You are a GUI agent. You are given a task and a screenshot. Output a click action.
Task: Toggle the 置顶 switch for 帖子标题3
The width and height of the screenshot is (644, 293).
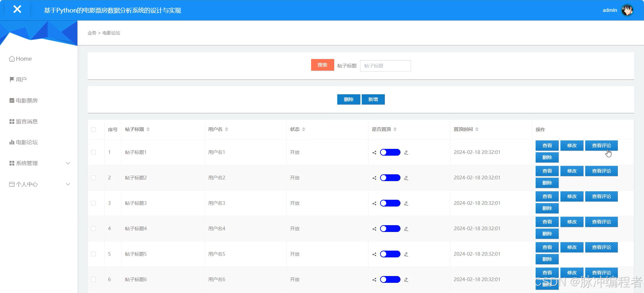coord(390,203)
